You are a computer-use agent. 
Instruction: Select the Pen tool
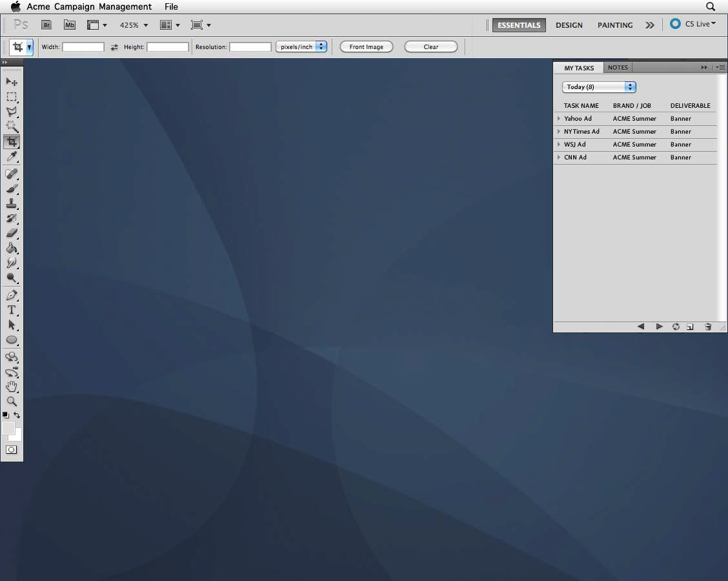tap(12, 295)
